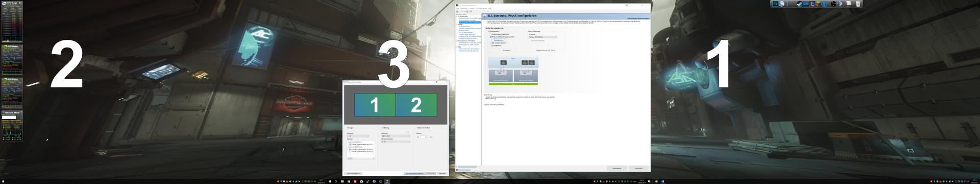
Task: Select 'Auflösung ändern' in the task tree
Action: [465, 26]
